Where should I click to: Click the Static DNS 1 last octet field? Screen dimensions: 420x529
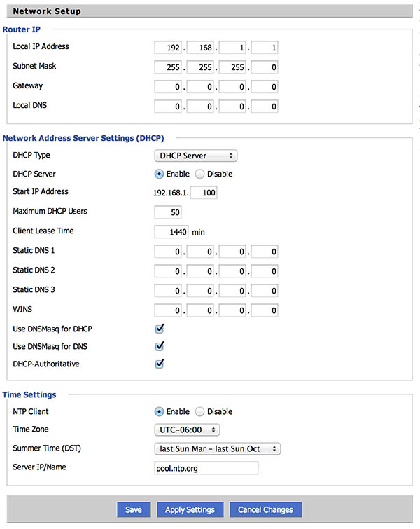[265, 252]
